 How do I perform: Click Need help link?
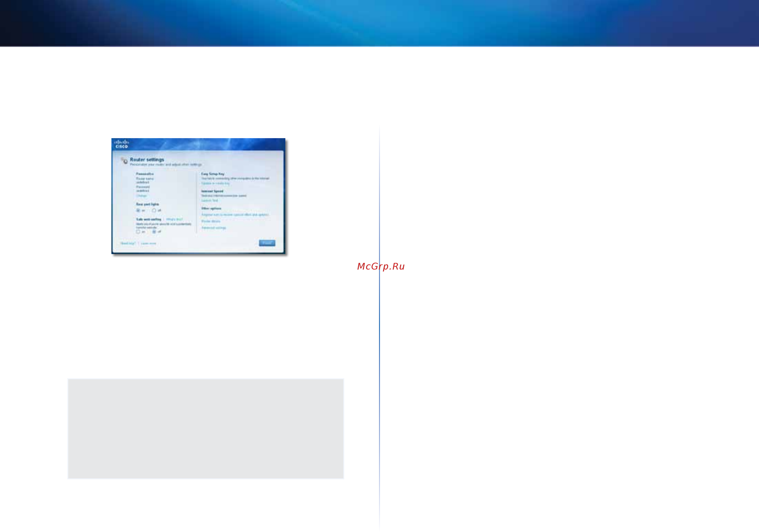[x=128, y=243]
